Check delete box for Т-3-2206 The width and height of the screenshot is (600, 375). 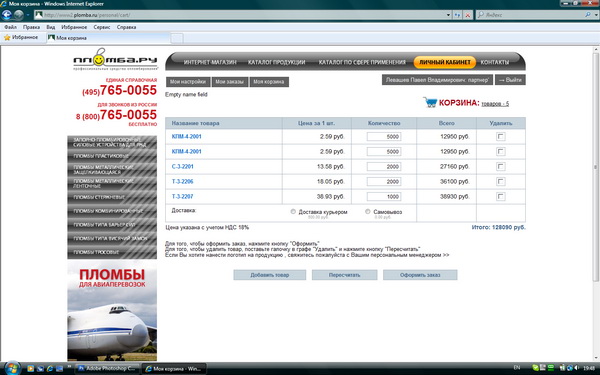pyautogui.click(x=501, y=181)
